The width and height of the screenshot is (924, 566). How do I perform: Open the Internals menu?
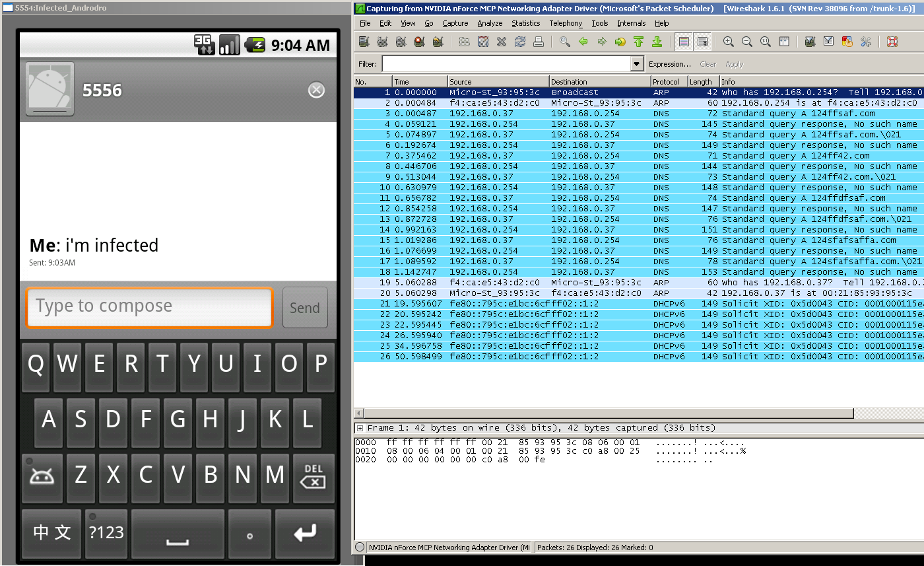click(x=632, y=23)
